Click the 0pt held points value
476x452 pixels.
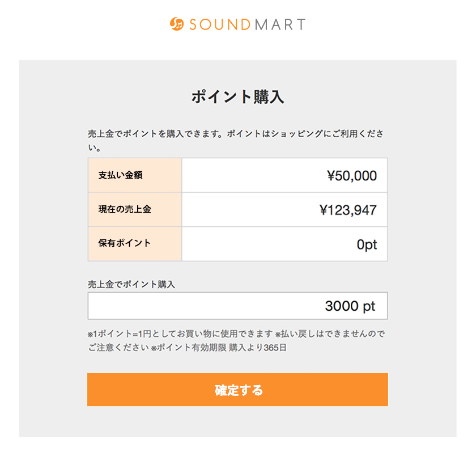pos(367,244)
